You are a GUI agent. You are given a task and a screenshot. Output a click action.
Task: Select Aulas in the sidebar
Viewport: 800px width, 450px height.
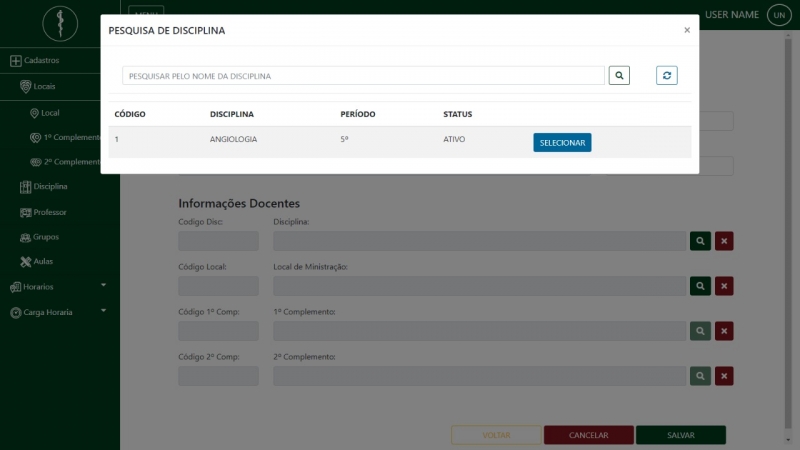point(42,261)
